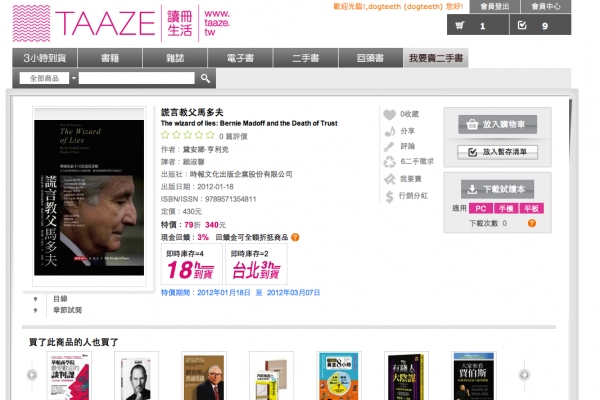600x400 pixels.
Task: Click the author link 黛安娜‧亨利克
Action: pyautogui.click(x=205, y=150)
